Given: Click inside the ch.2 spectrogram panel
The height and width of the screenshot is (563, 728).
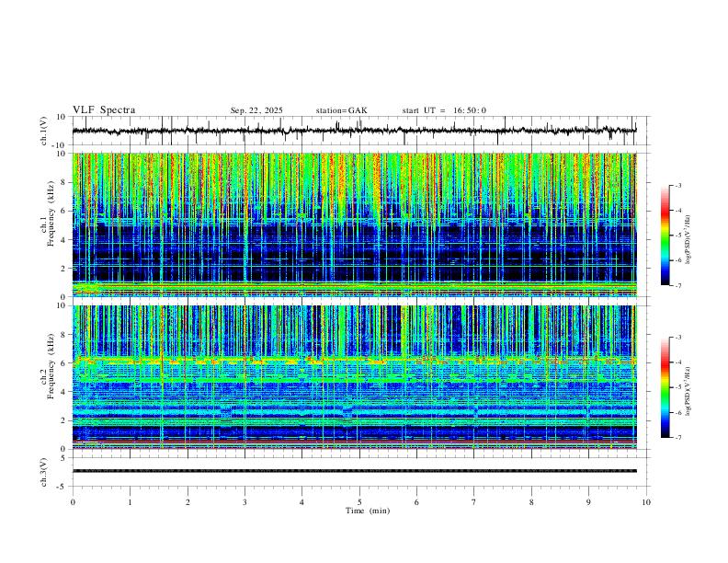Looking at the screenshot, I should [354, 377].
